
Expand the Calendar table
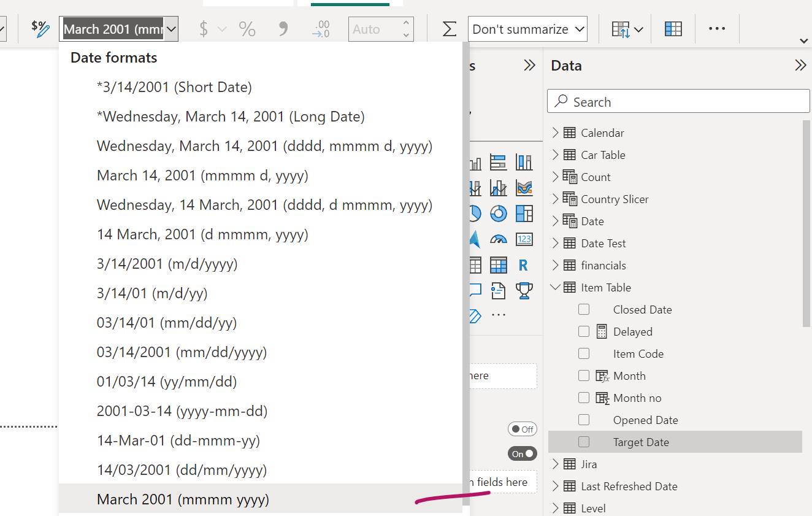(556, 133)
